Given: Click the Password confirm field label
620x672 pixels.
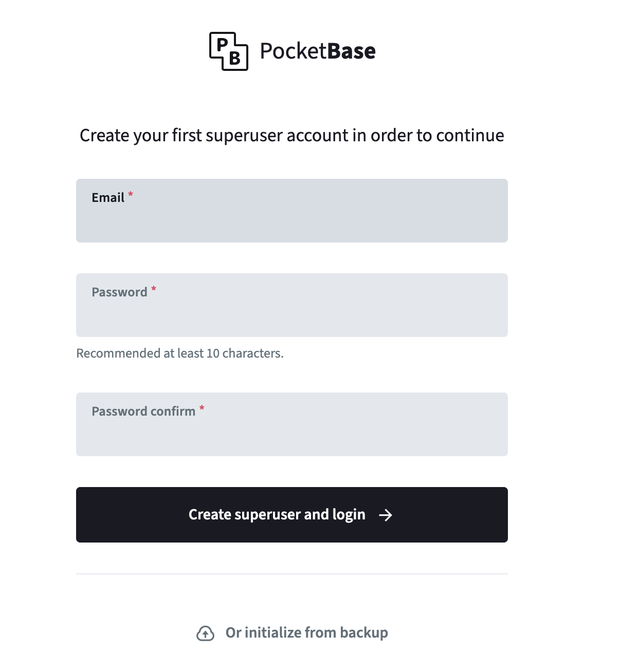Looking at the screenshot, I should point(144,411).
